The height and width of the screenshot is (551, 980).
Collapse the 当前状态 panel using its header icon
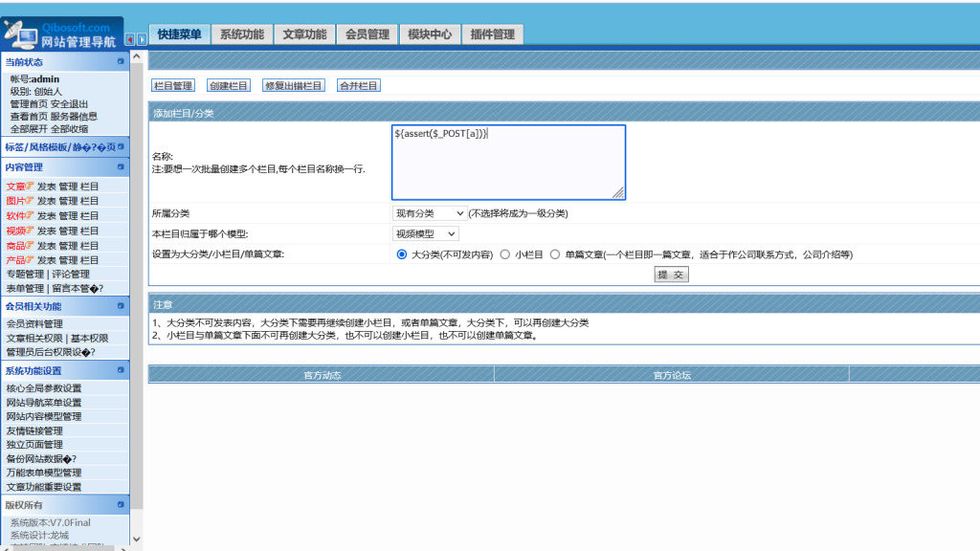[121, 61]
